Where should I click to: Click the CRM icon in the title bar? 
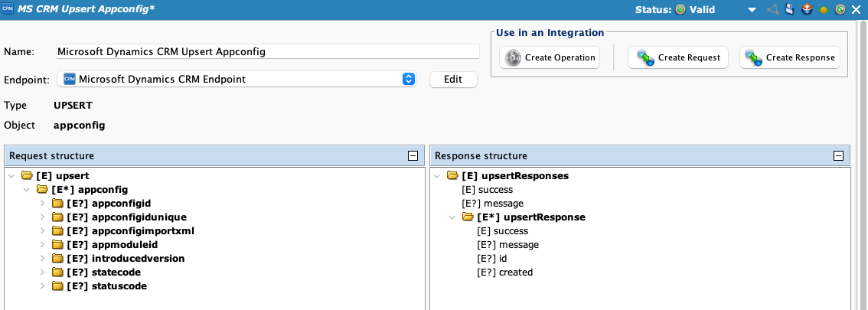click(x=8, y=9)
